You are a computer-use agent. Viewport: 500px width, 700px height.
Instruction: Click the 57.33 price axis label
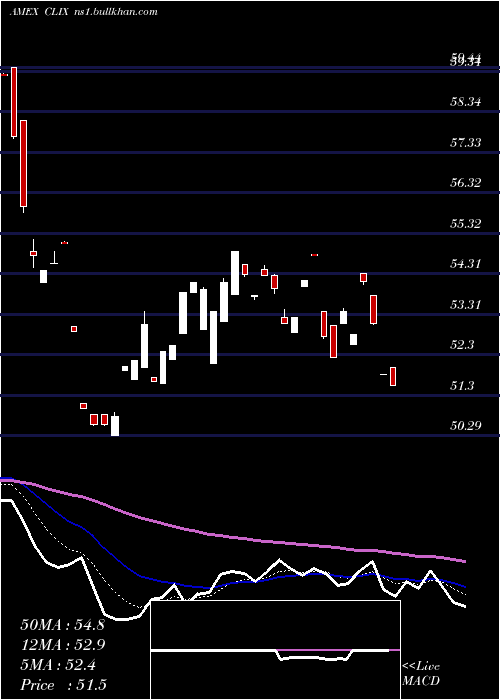tap(466, 143)
